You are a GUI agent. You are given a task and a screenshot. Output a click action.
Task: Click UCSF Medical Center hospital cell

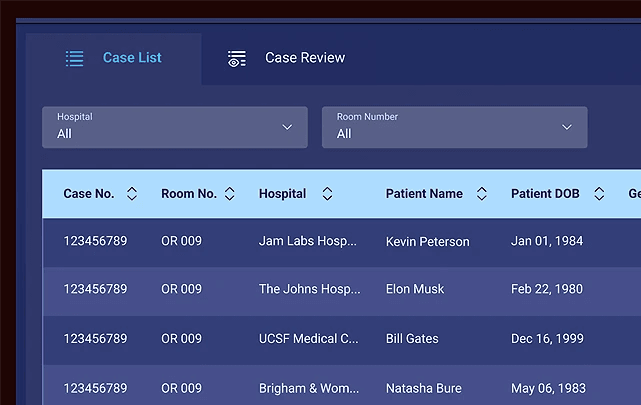tap(308, 339)
